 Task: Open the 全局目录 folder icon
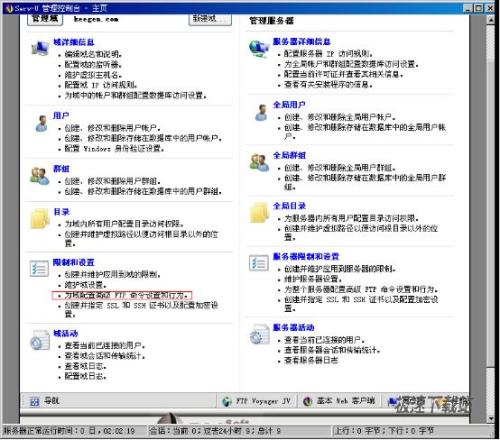click(x=259, y=212)
